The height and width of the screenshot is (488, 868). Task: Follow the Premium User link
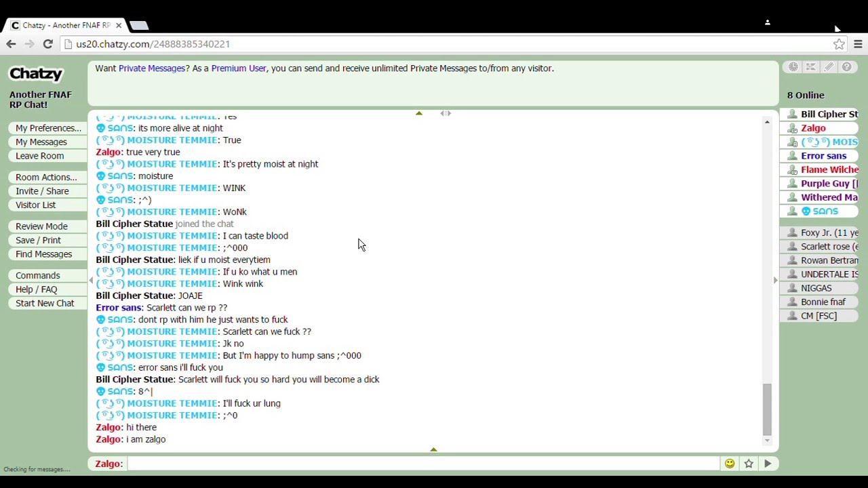pyautogui.click(x=239, y=68)
